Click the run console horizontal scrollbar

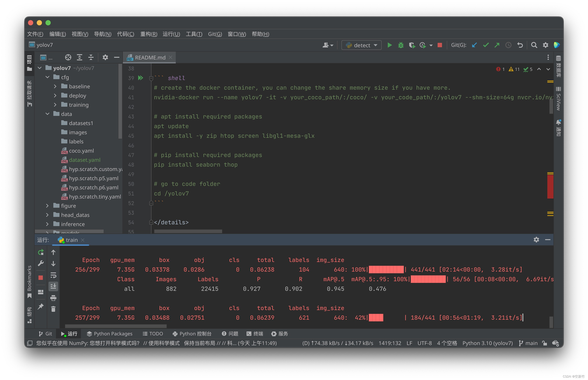[116, 326]
